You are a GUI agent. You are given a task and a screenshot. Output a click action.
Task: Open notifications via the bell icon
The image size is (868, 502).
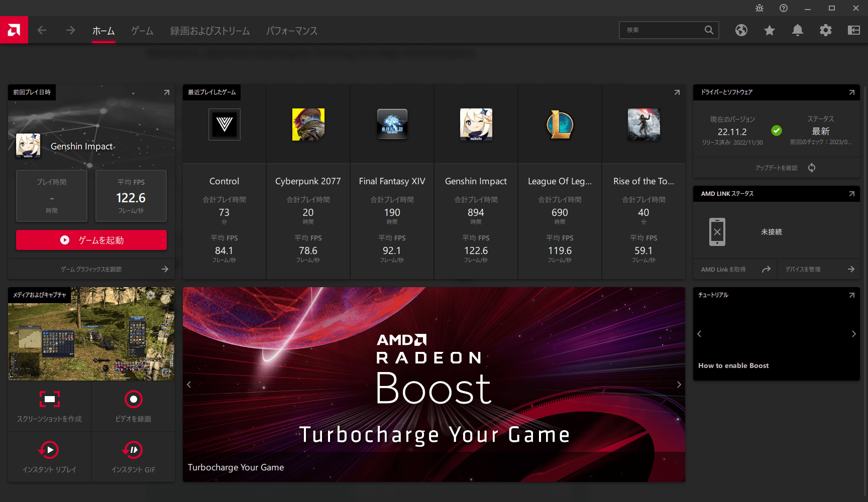[797, 30]
